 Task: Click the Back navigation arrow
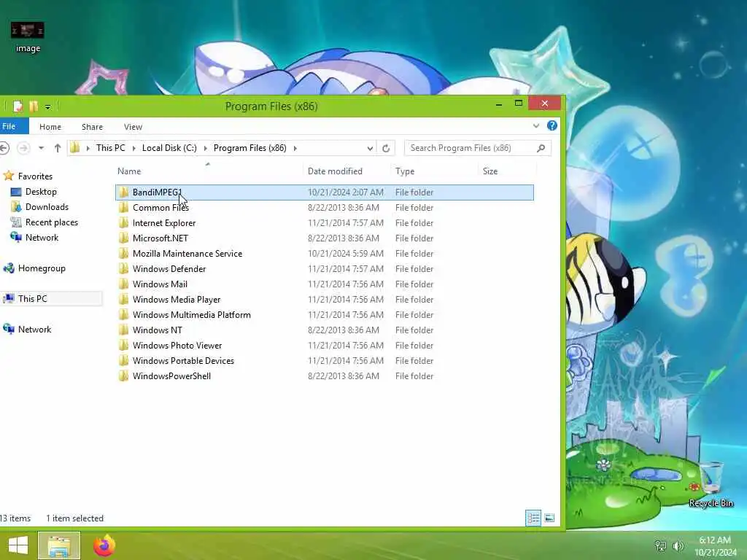point(4,148)
